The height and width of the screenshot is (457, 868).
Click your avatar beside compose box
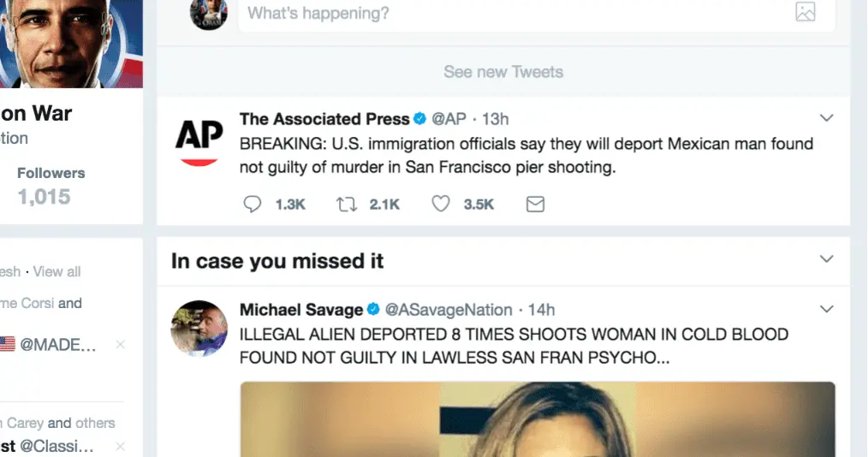209,13
